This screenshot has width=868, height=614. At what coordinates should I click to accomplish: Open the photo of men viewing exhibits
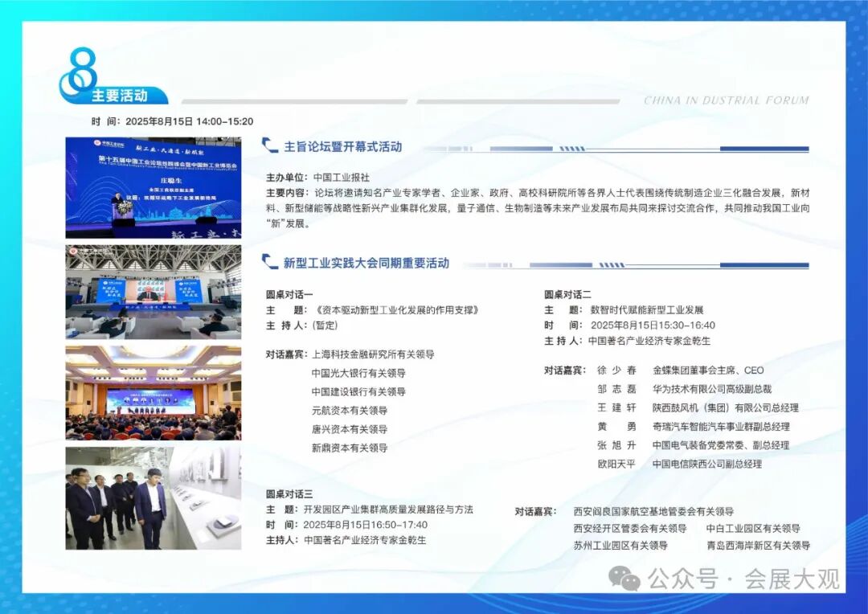[x=154, y=498]
